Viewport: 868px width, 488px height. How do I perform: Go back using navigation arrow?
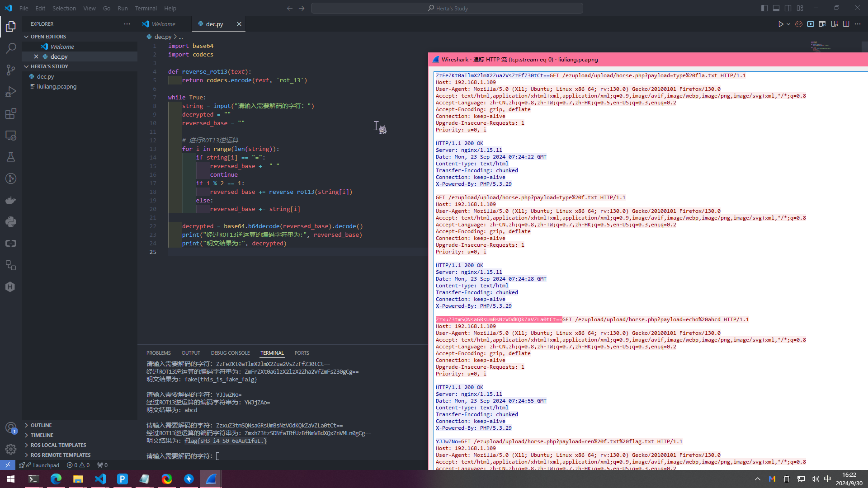click(x=290, y=8)
